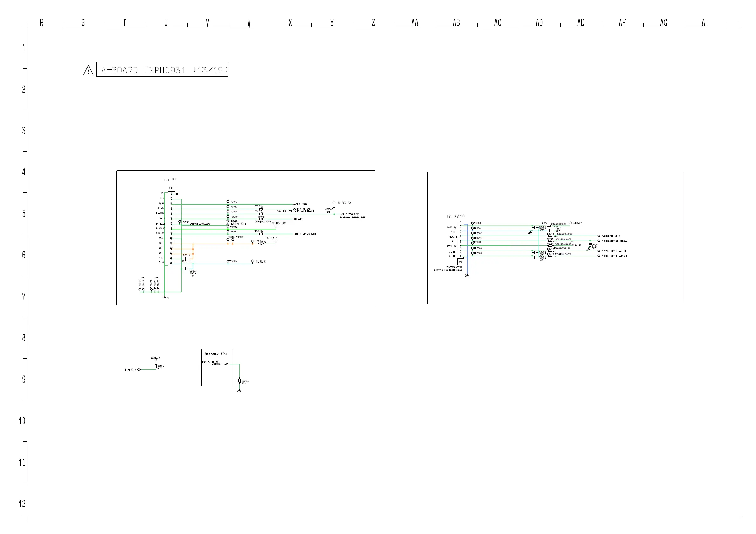756x534 pixels.
Task: Click the R_LED_ON signal terminal circle
Action: coord(599,256)
